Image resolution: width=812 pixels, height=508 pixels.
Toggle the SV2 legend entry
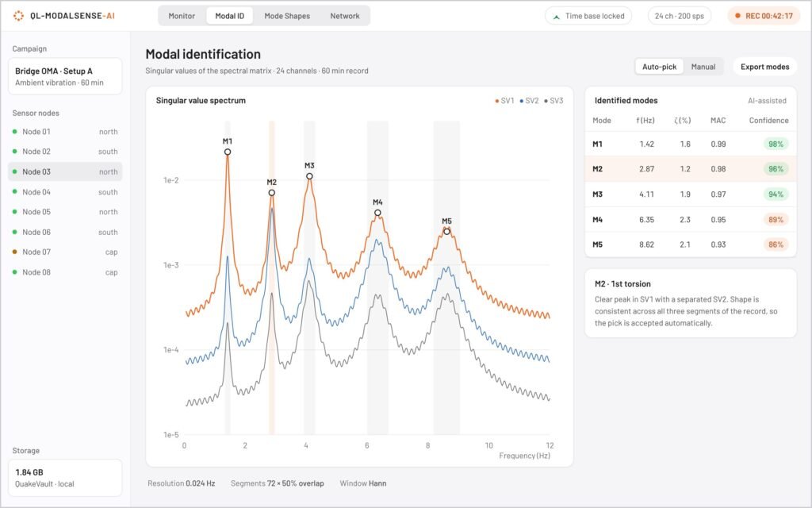pos(529,101)
